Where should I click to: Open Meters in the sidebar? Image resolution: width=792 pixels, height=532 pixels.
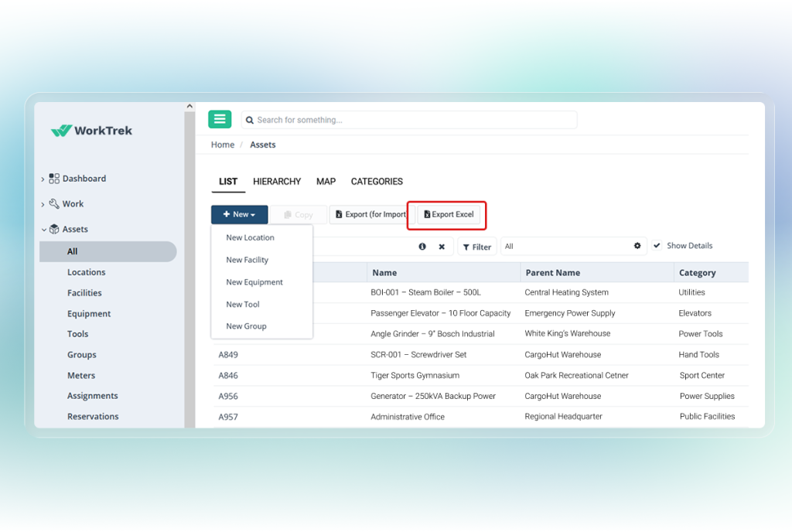tap(81, 376)
